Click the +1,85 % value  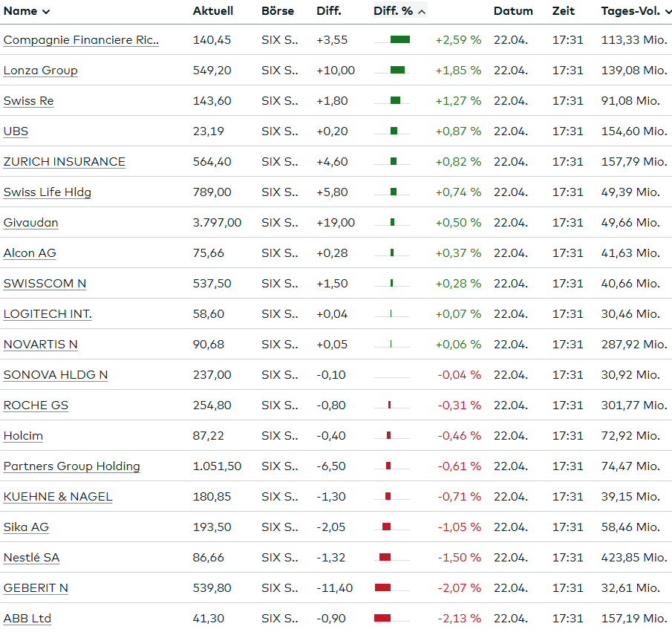[458, 71]
